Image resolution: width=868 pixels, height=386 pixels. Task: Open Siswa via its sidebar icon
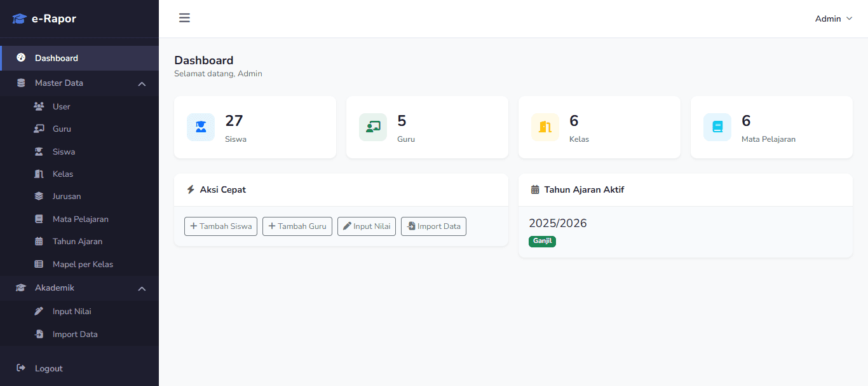(40, 151)
